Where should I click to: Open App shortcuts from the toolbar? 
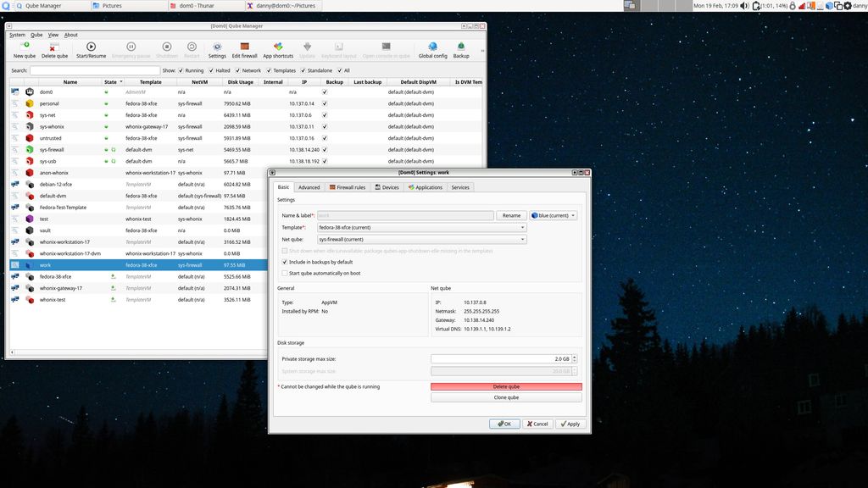coord(277,48)
